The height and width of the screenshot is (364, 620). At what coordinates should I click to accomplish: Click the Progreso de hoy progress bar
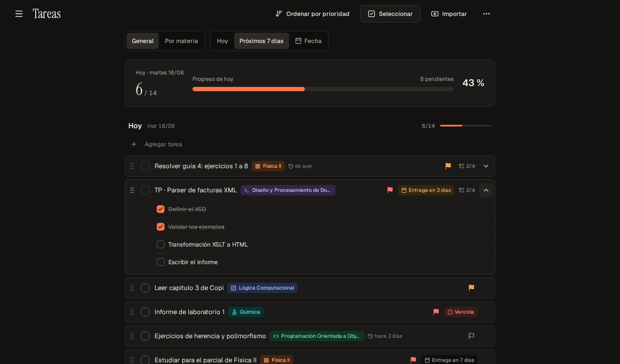pyautogui.click(x=323, y=89)
